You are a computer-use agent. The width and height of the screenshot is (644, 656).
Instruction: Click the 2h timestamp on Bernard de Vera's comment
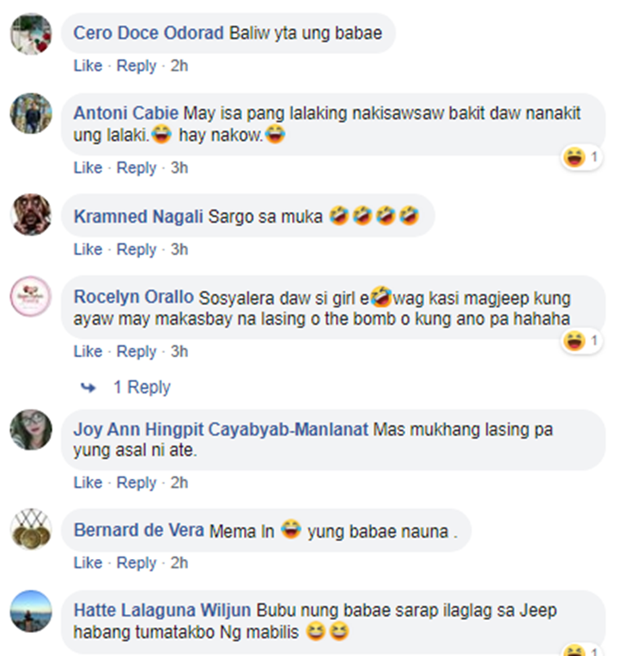click(179, 562)
